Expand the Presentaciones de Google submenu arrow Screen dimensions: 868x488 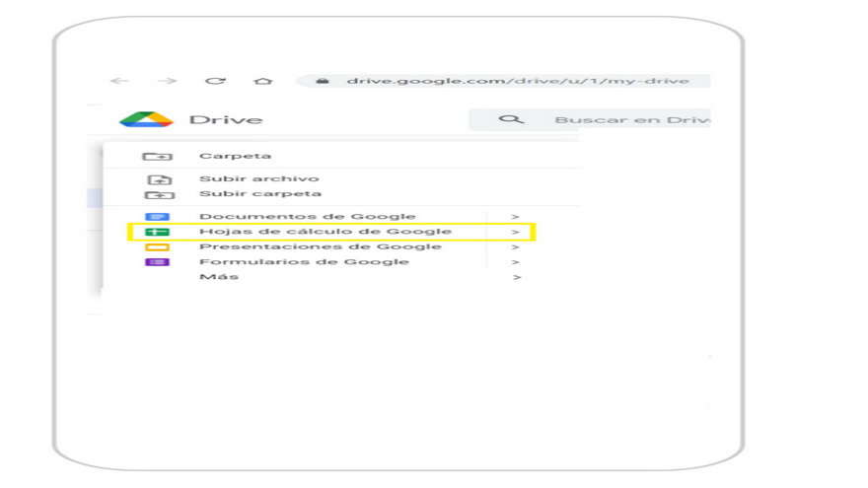515,246
